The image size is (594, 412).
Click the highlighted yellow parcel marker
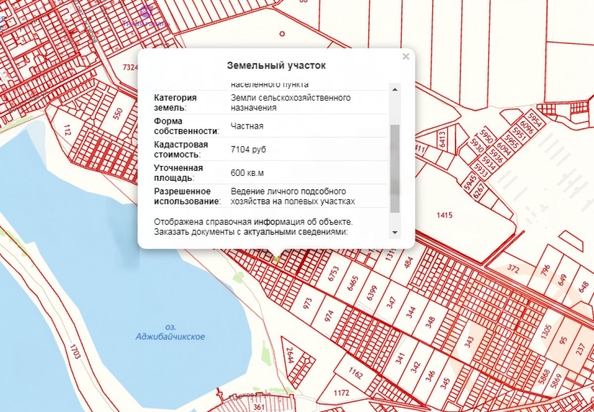coord(276,259)
